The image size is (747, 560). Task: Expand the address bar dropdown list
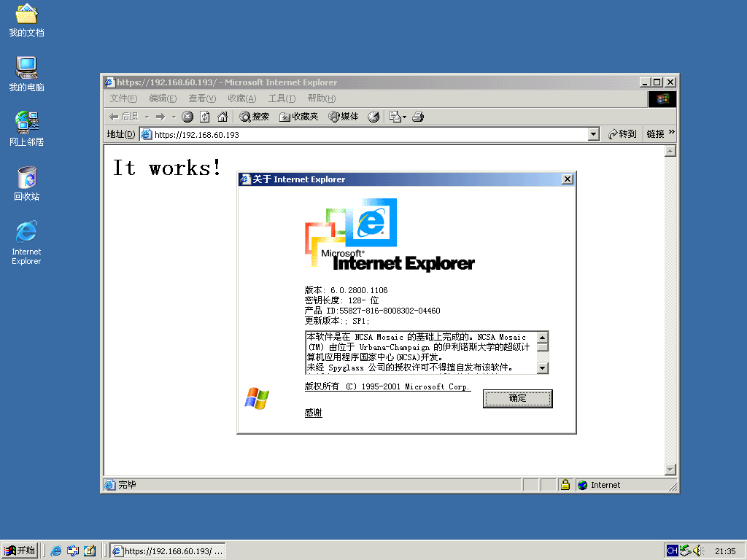tap(593, 134)
